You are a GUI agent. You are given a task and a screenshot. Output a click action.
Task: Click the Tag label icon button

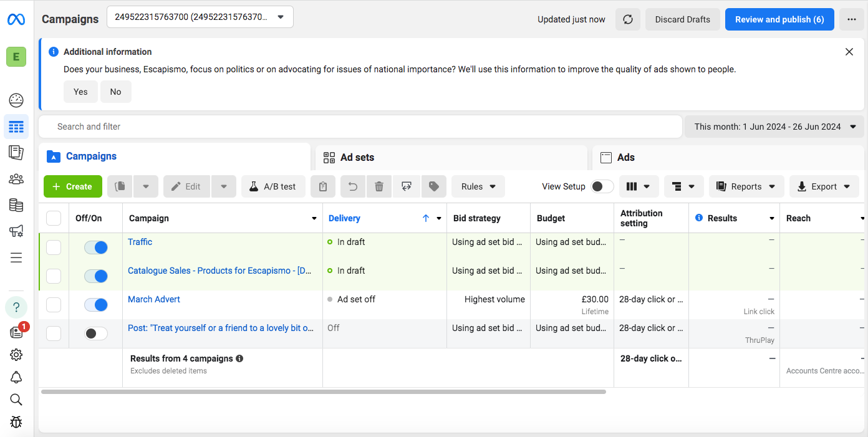[x=434, y=186]
